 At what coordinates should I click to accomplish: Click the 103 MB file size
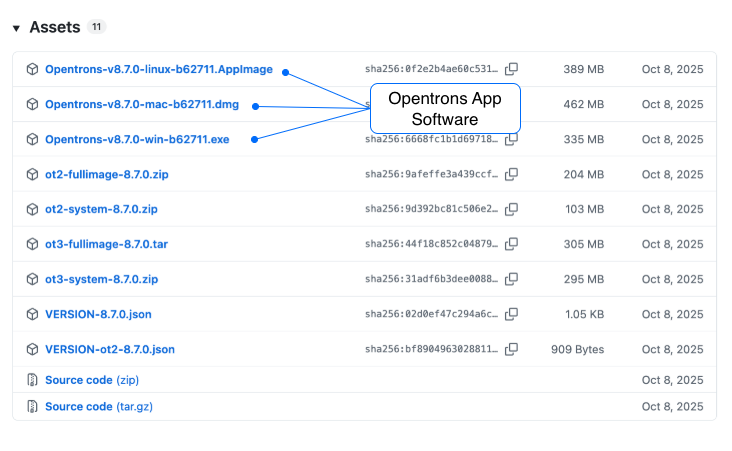(584, 209)
